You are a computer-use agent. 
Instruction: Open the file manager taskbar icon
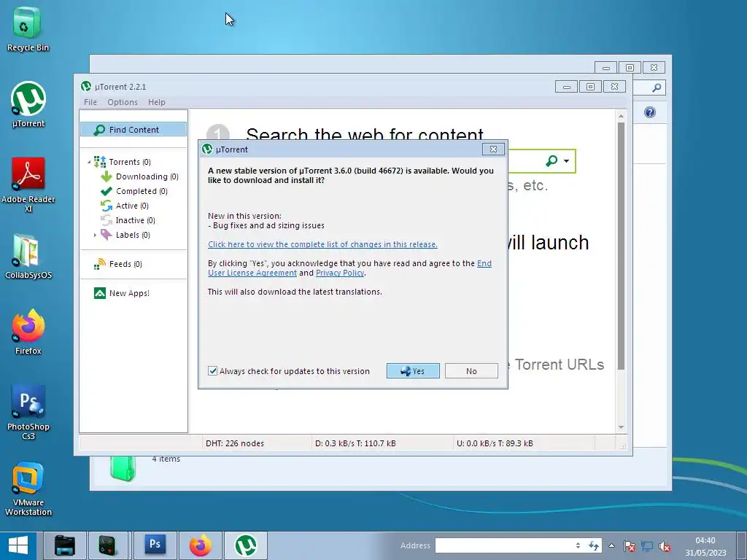click(65, 545)
